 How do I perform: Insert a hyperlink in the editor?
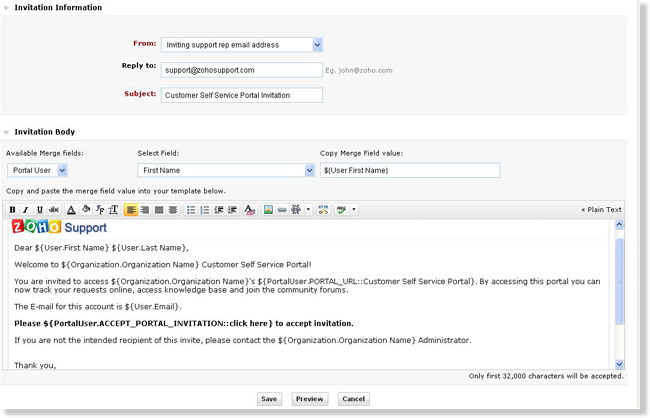pos(281,210)
